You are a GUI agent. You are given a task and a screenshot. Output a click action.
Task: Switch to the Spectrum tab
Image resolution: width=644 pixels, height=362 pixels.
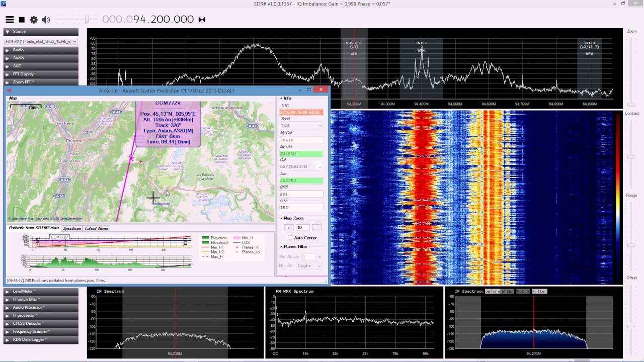click(x=72, y=228)
